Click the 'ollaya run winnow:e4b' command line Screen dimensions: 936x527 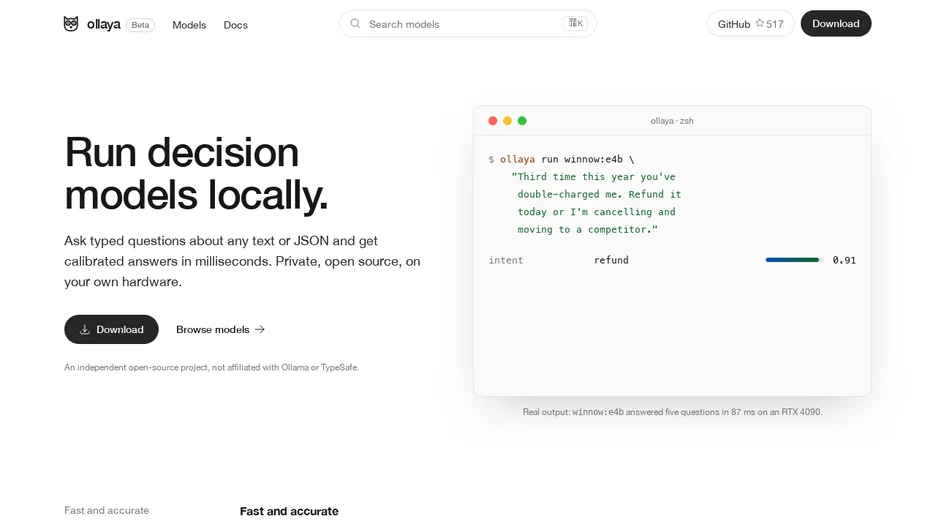561,159
